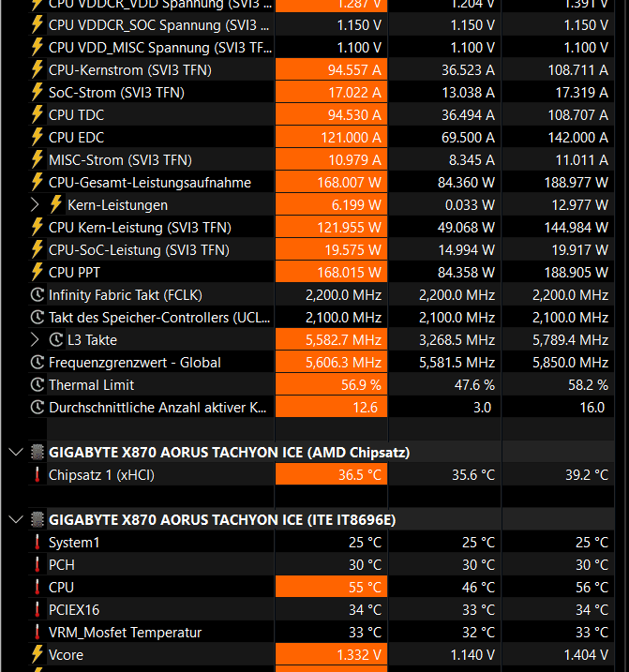
Task: Click lightning icon beside CPU VDD_MISC Spannung
Action: (37, 47)
